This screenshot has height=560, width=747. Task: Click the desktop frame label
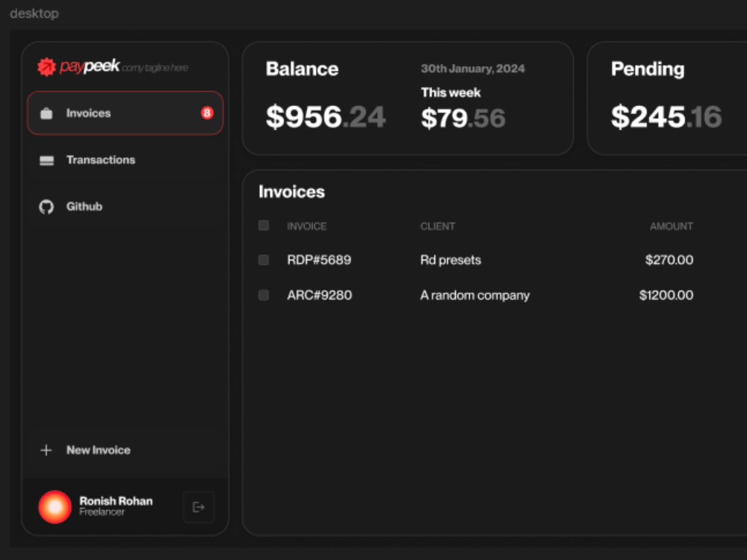(x=34, y=13)
